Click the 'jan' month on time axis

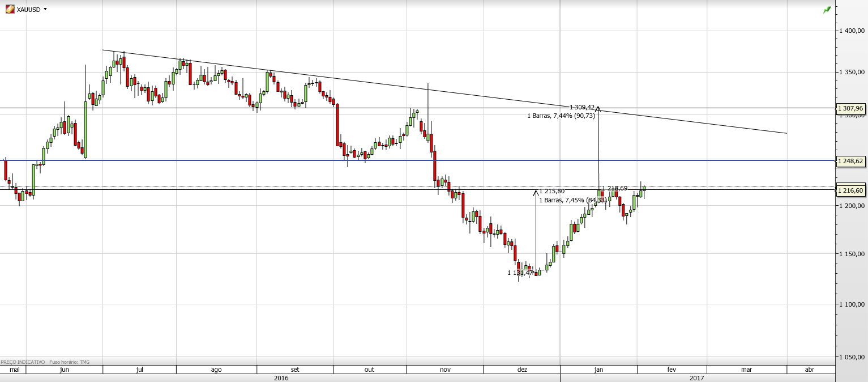tap(598, 370)
